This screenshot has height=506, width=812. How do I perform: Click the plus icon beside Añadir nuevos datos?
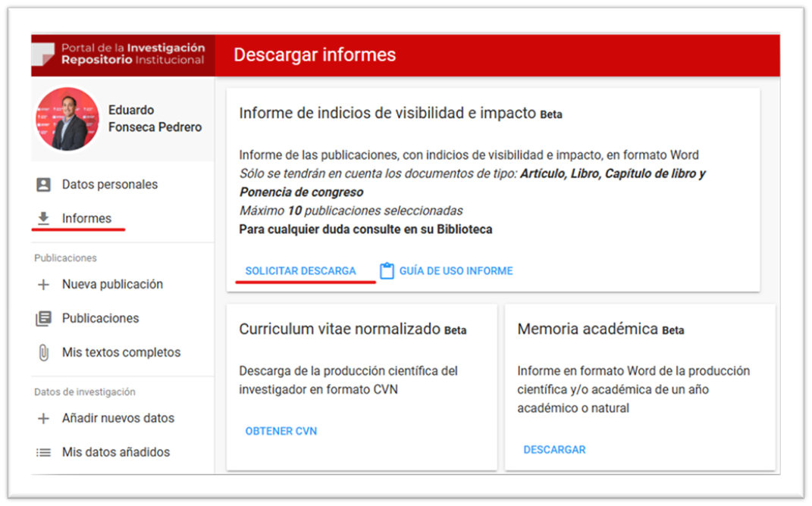coord(44,418)
